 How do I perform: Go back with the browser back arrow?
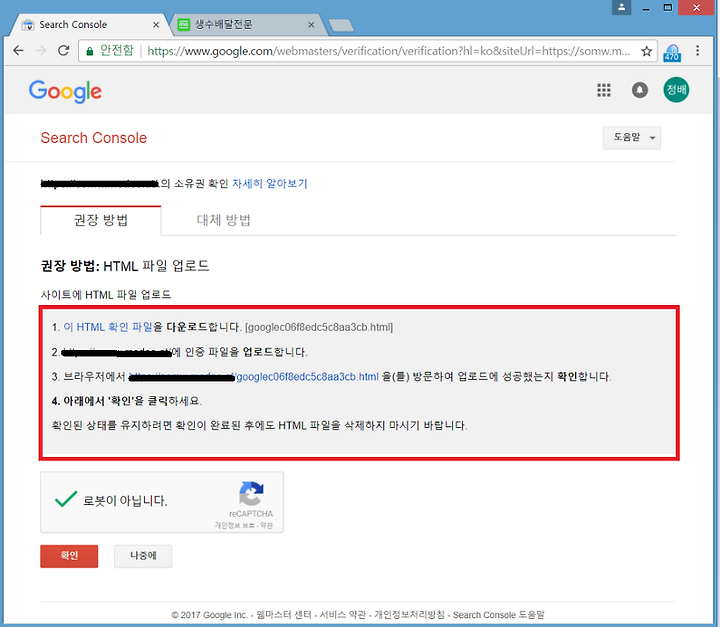point(18,51)
